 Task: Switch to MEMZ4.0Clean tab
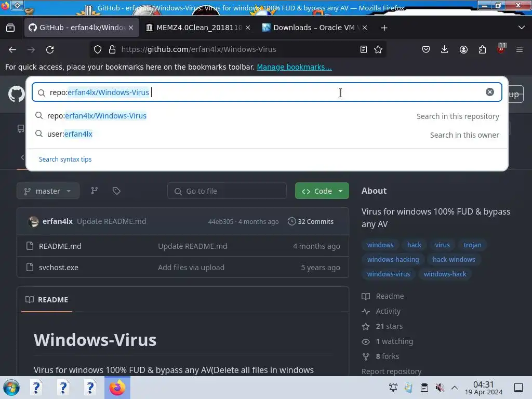coord(198,28)
